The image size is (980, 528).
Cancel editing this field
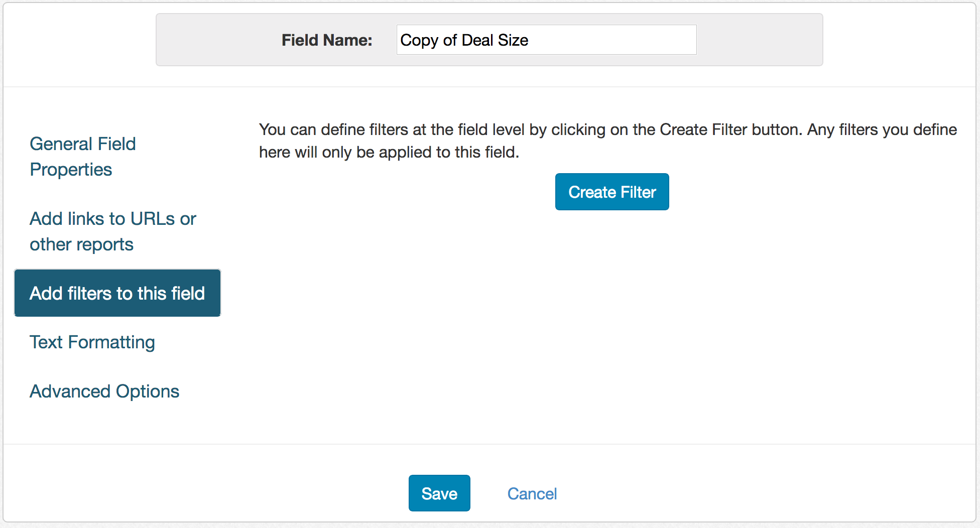[532, 494]
